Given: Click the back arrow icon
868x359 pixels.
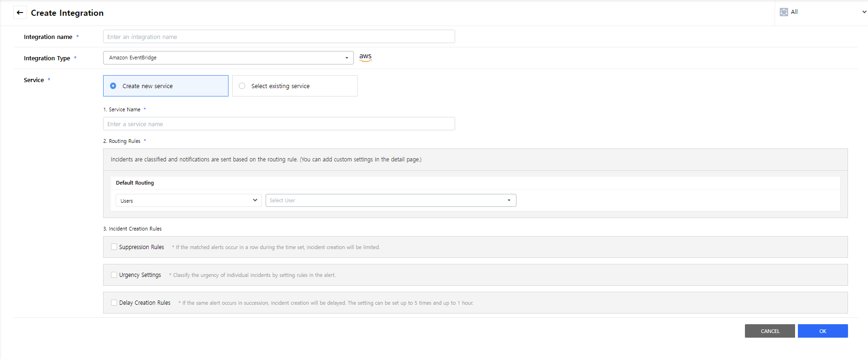Looking at the screenshot, I should 20,13.
